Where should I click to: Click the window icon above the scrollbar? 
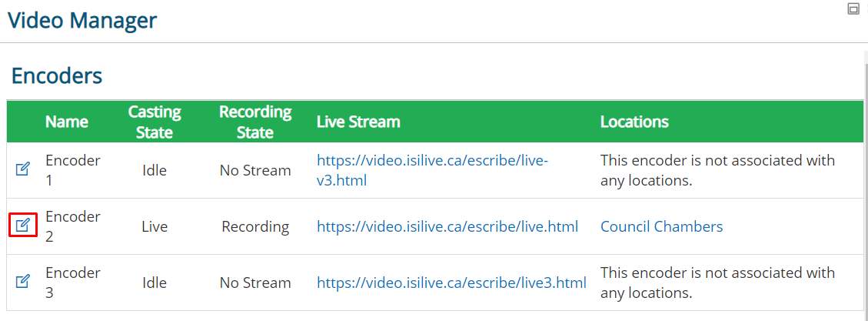[853, 9]
